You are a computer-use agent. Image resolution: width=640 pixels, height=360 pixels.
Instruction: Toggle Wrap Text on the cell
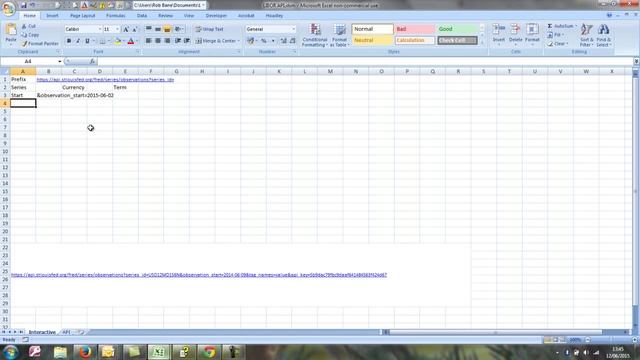[209, 29]
